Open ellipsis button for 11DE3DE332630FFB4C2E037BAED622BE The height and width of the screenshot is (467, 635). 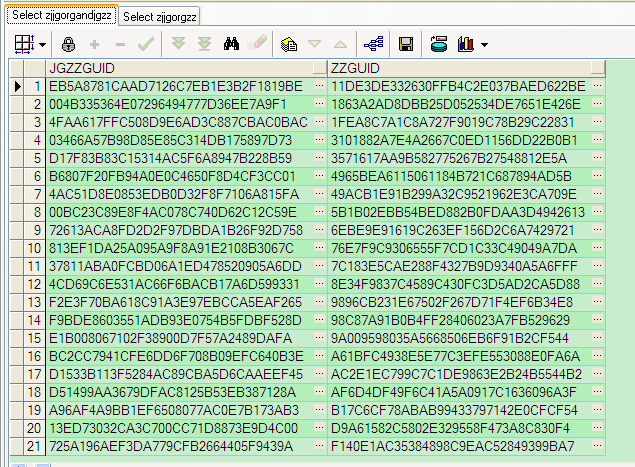tap(597, 86)
